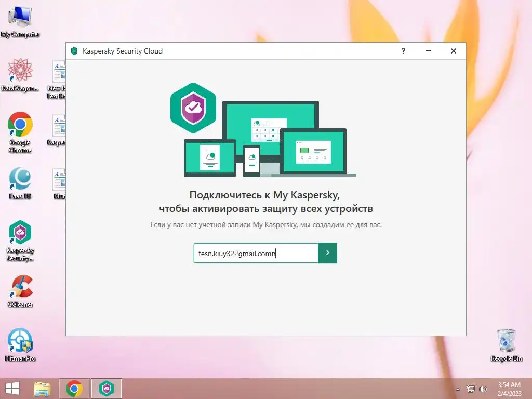Select Google Chrome desktop shortcut
532x399 pixels.
click(x=20, y=132)
